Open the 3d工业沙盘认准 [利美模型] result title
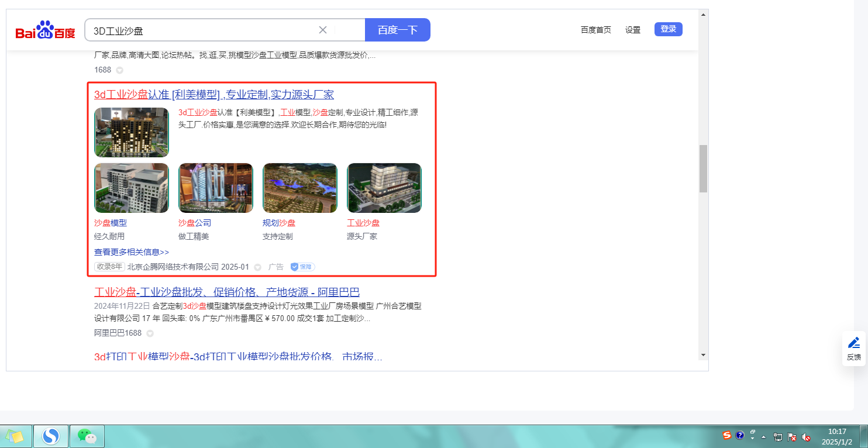Image resolution: width=868 pixels, height=448 pixels. [x=214, y=95]
